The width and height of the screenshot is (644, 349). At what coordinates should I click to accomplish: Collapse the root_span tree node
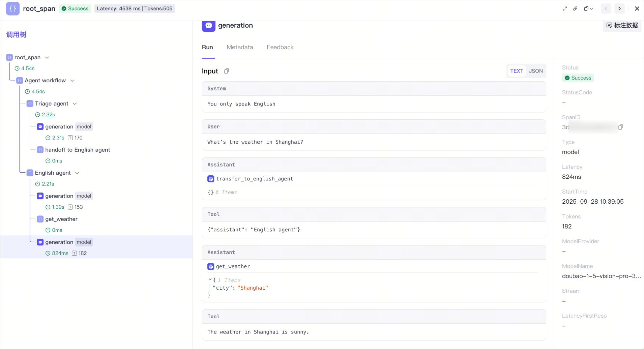47,58
